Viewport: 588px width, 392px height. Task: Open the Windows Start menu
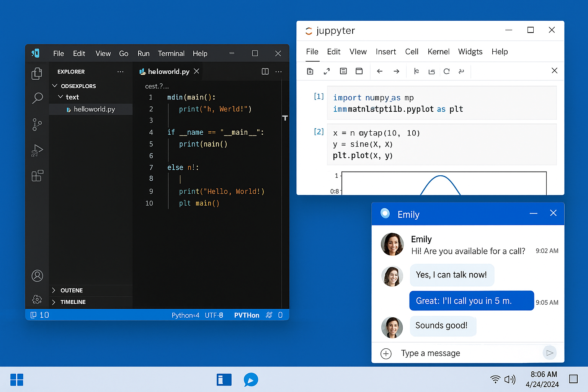point(17,380)
